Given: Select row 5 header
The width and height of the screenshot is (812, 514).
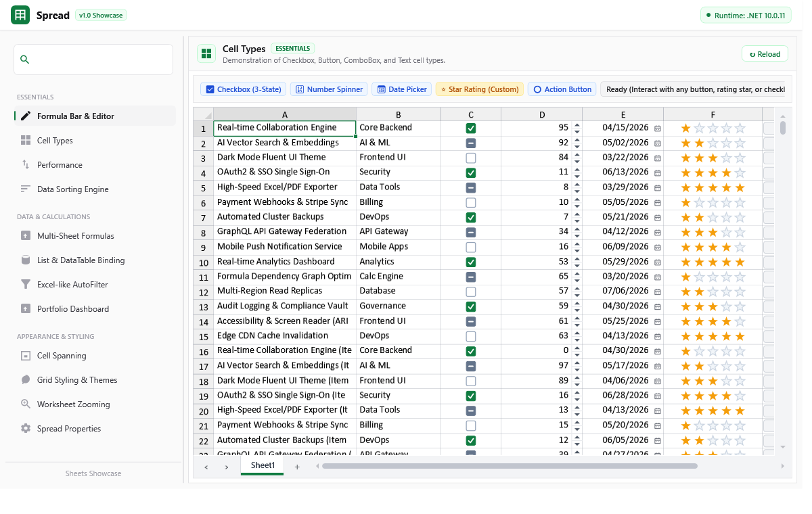Looking at the screenshot, I should 203,187.
